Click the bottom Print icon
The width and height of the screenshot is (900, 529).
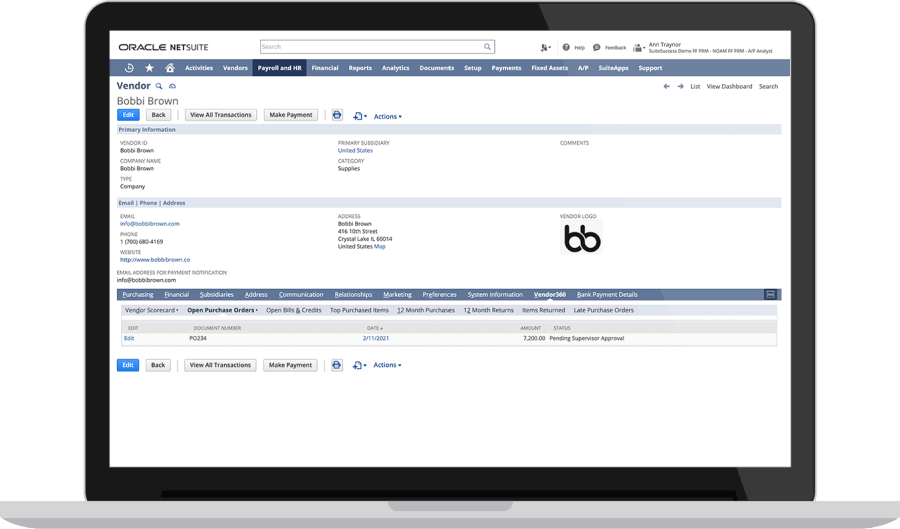(337, 365)
